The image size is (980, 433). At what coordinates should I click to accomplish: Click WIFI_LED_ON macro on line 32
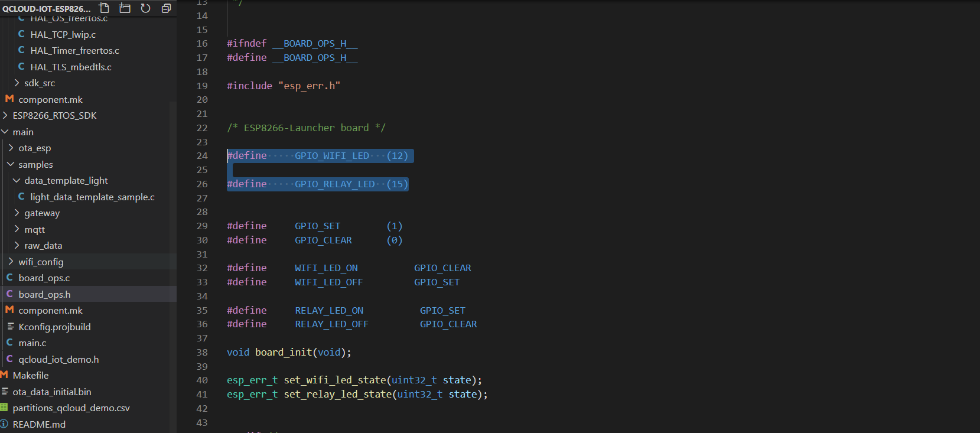(326, 268)
